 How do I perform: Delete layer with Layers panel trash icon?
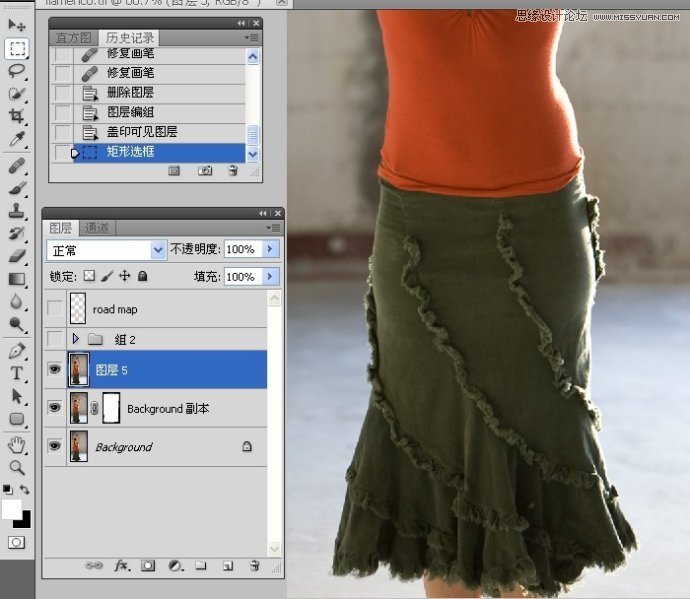(x=254, y=566)
